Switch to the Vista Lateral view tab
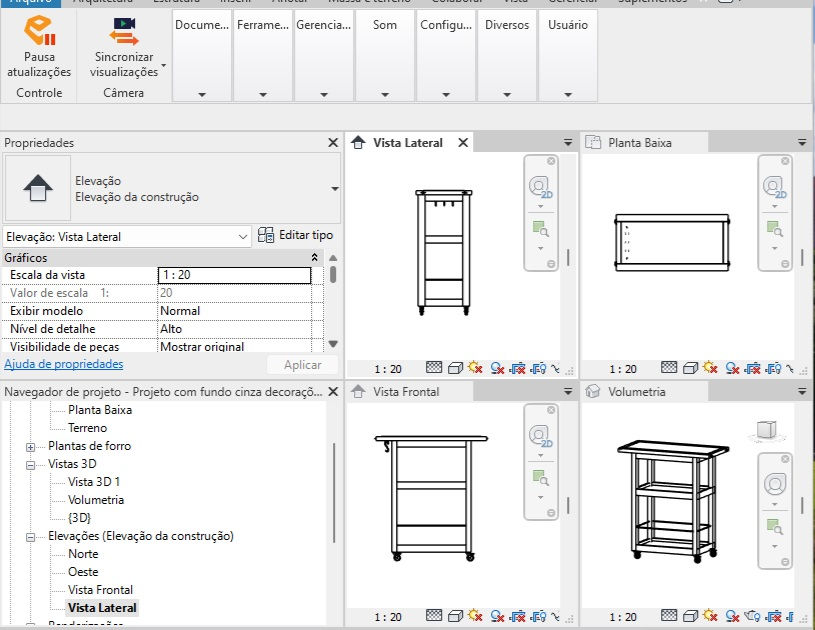The width and height of the screenshot is (815, 630). [408, 142]
